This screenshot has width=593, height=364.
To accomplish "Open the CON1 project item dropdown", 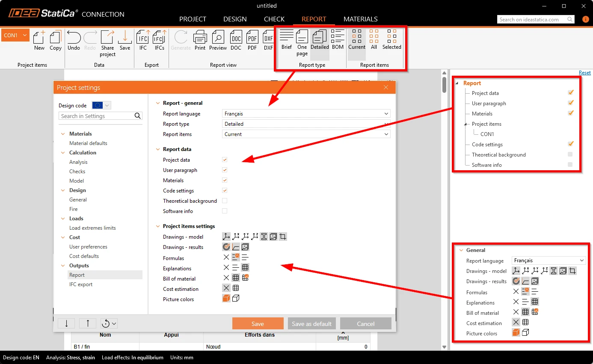I will (15, 35).
